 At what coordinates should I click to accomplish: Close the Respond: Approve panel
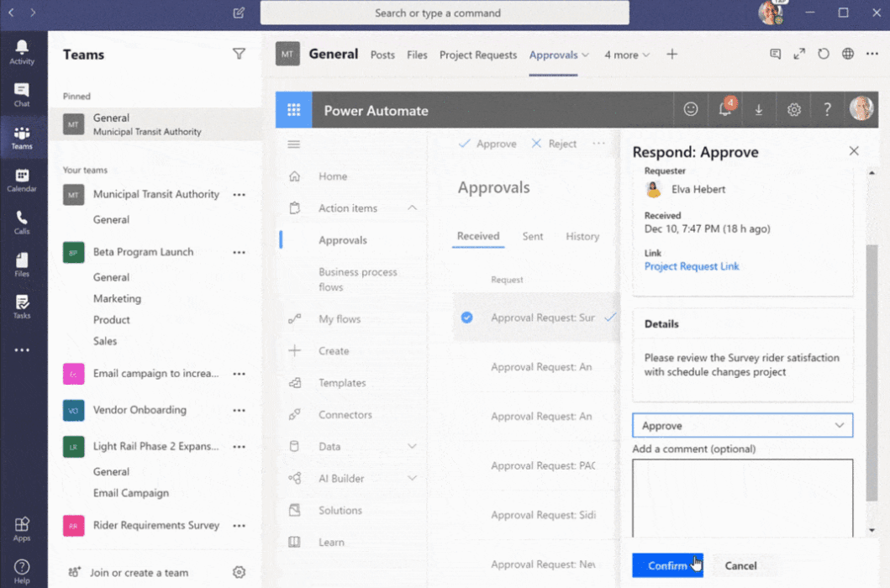(x=854, y=151)
